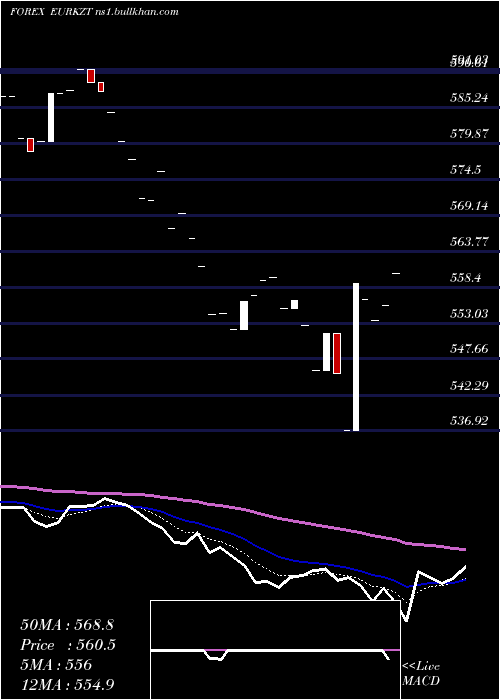Click the 50MA : 568.8 readout
The image size is (500, 700).
[65, 625]
